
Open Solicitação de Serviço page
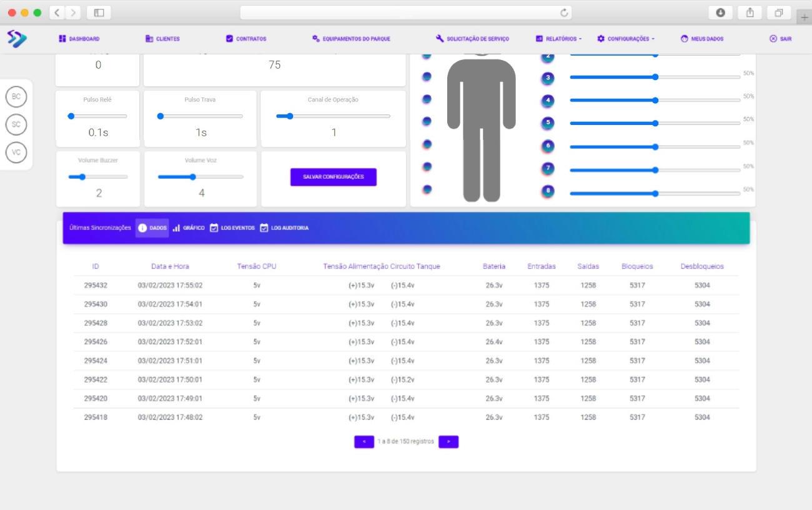472,39
